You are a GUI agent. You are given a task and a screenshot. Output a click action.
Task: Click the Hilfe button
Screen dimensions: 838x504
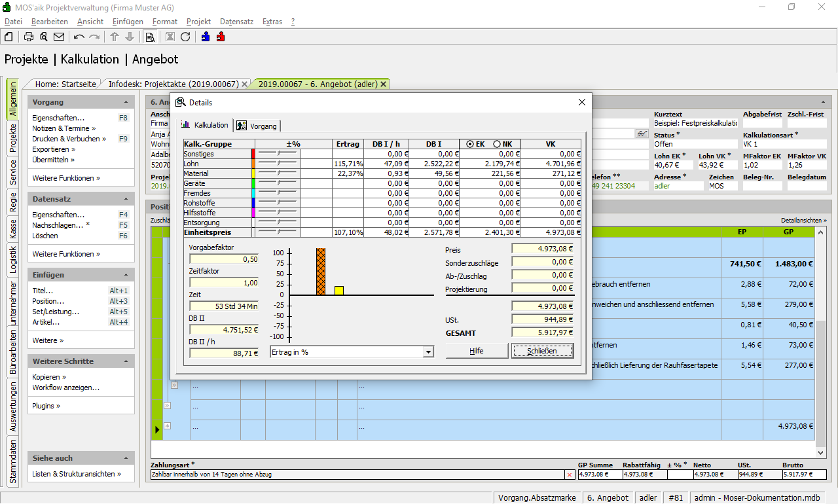[x=477, y=351]
